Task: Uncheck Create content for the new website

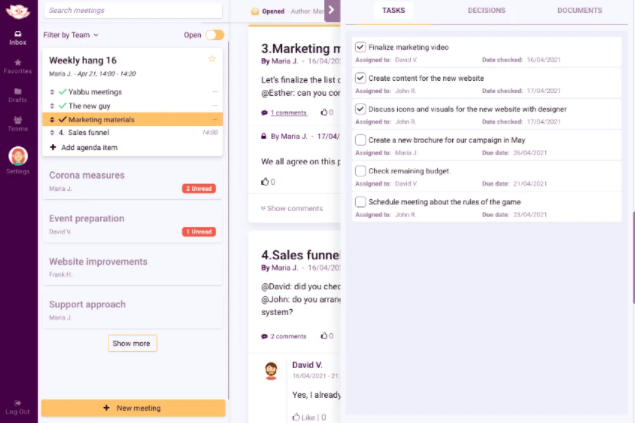Action: click(x=360, y=78)
